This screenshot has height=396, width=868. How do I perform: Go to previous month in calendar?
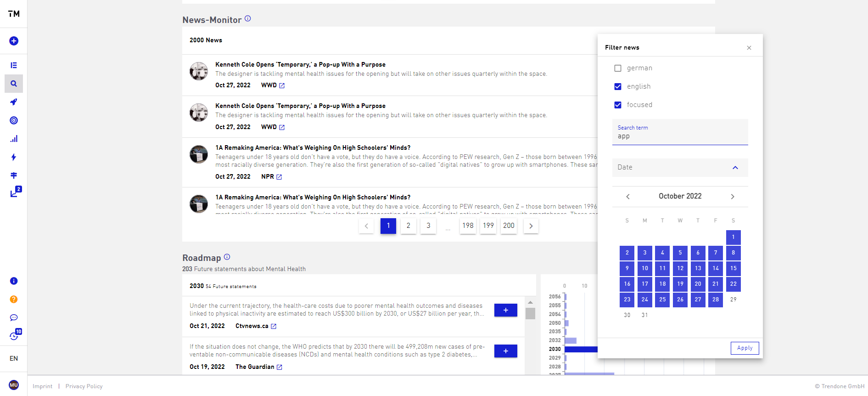tap(628, 197)
